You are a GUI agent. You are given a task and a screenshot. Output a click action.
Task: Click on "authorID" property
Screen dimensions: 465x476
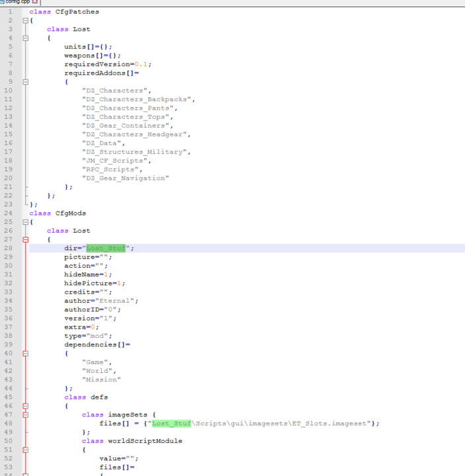point(82,309)
